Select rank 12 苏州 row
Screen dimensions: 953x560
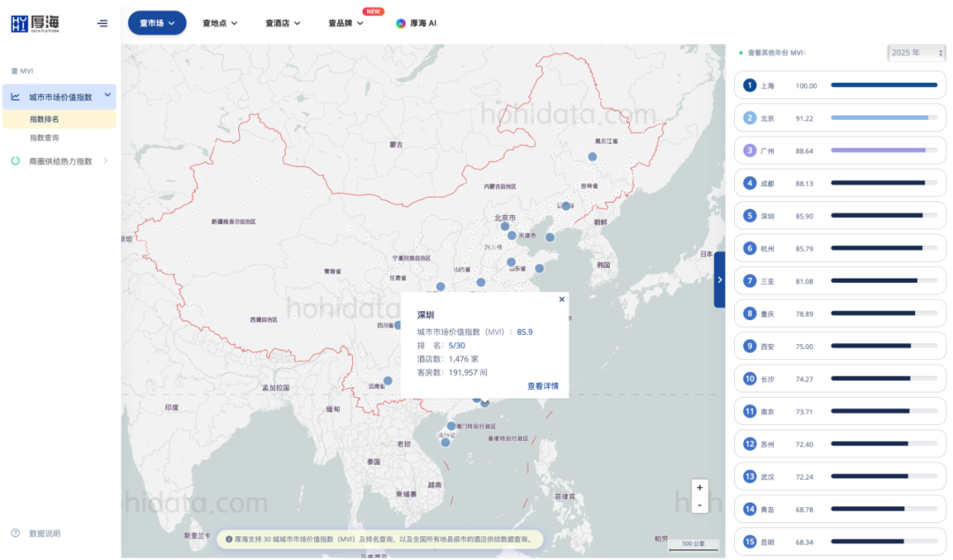[x=840, y=444]
